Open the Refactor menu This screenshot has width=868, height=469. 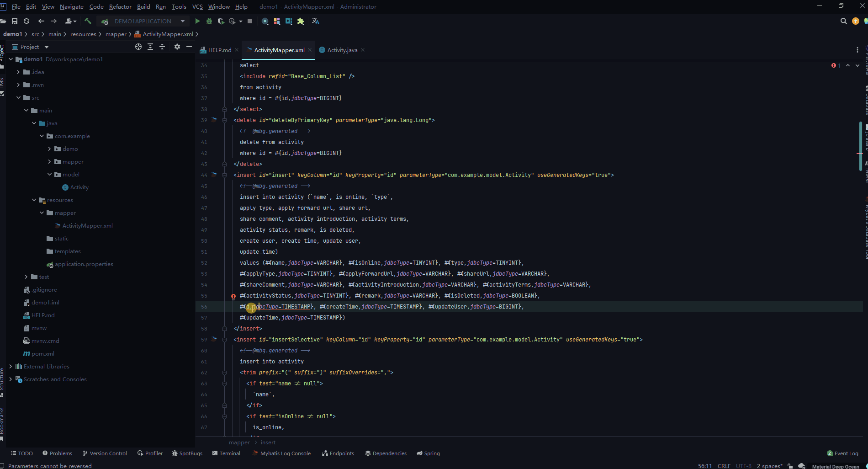(x=120, y=6)
